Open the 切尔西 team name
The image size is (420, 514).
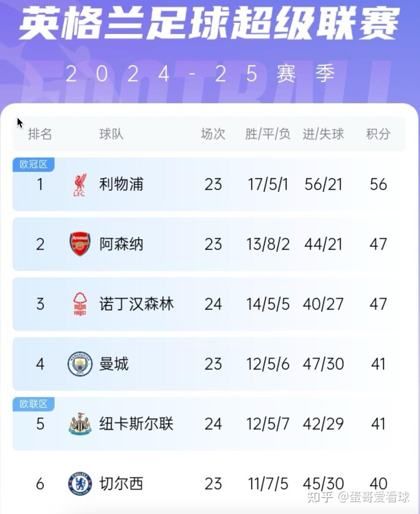(121, 484)
